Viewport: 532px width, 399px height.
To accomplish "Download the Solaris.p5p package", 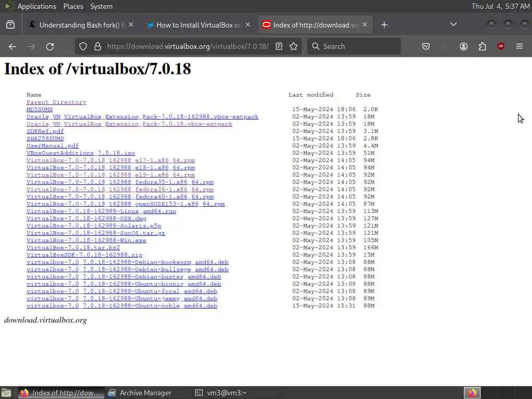I will point(94,226).
